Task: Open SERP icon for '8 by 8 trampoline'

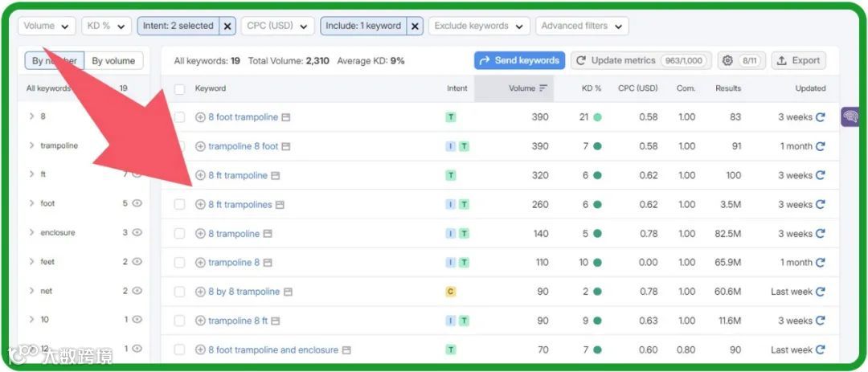Action: pyautogui.click(x=287, y=292)
